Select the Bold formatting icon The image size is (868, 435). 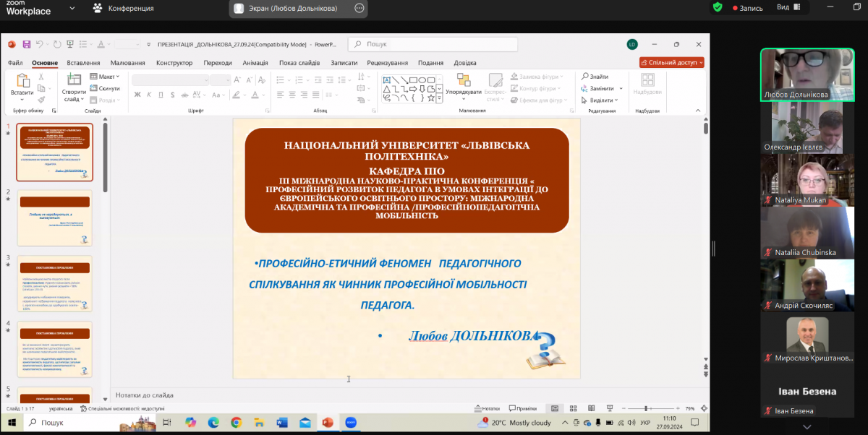[x=138, y=95]
